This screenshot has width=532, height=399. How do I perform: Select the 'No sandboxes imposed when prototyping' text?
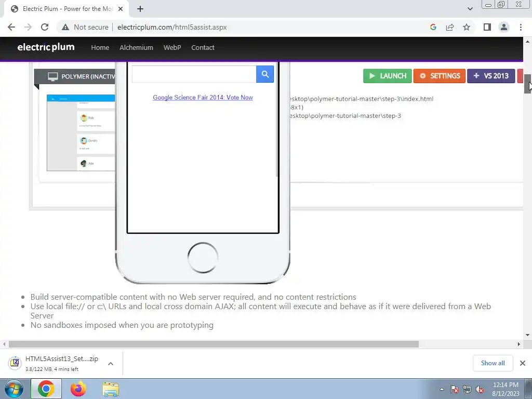point(122,325)
